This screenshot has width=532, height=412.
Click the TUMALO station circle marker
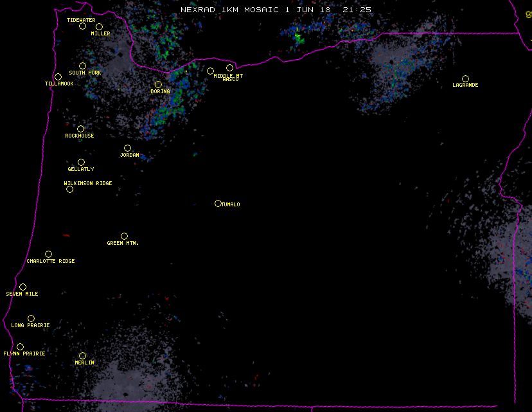click(x=218, y=203)
